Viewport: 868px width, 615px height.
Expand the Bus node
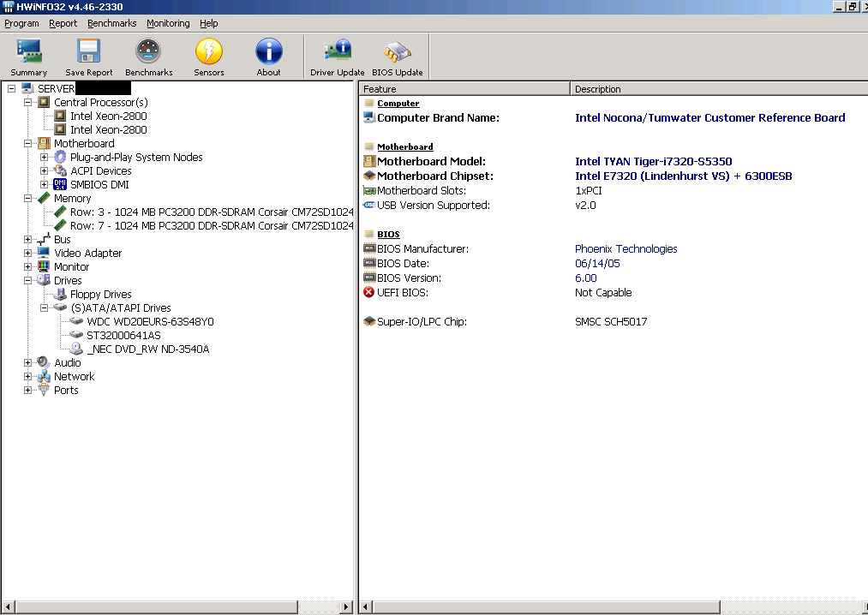pos(27,239)
